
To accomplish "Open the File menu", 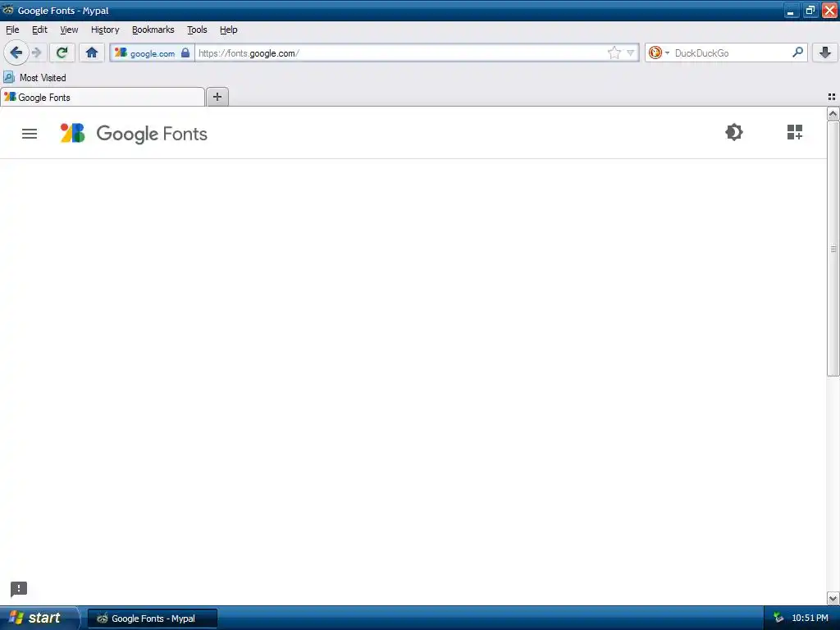I will coord(12,30).
